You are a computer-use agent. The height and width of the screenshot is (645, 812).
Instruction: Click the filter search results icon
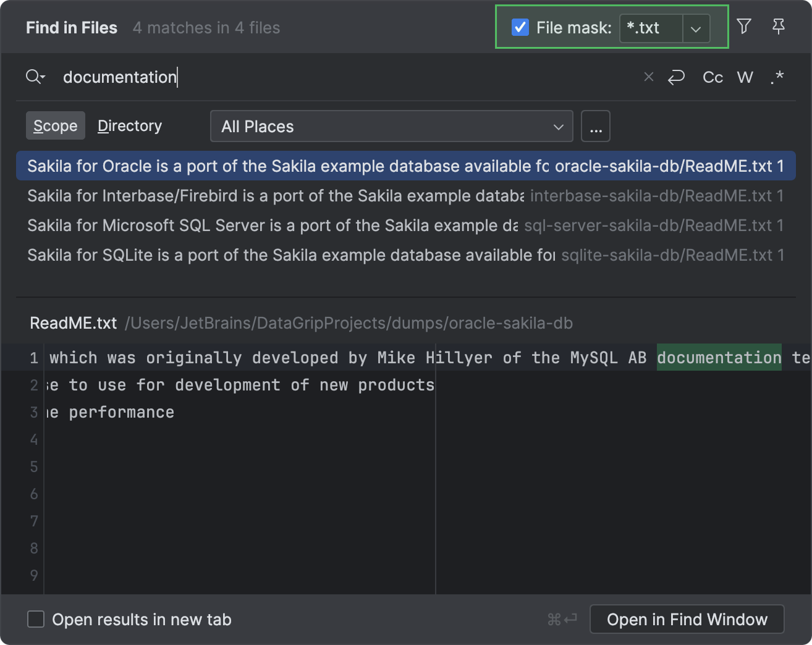pyautogui.click(x=744, y=27)
